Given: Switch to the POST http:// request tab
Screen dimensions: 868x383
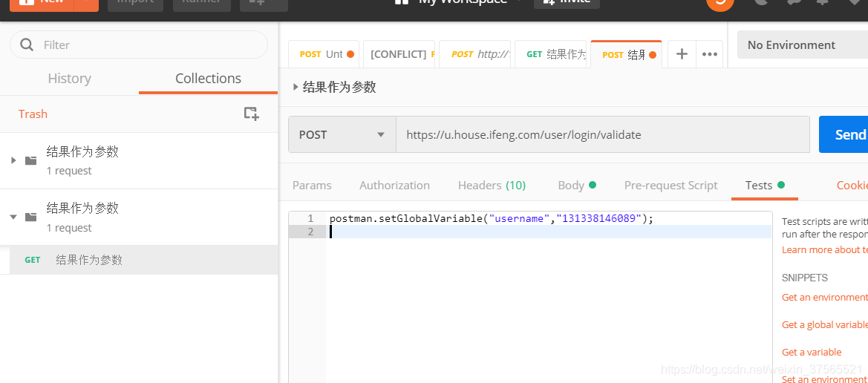Looking at the screenshot, I should 474,54.
